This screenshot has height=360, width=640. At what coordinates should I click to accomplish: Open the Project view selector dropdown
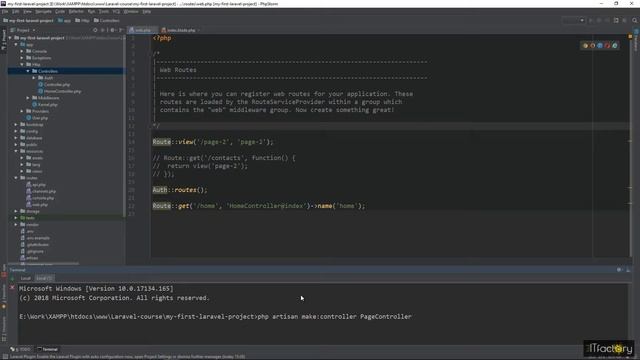pos(23,30)
